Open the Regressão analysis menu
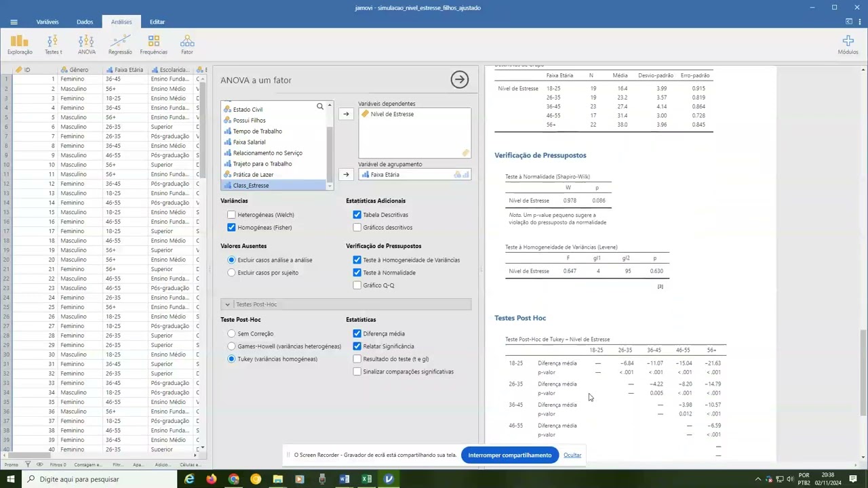868x488 pixels. [120, 45]
